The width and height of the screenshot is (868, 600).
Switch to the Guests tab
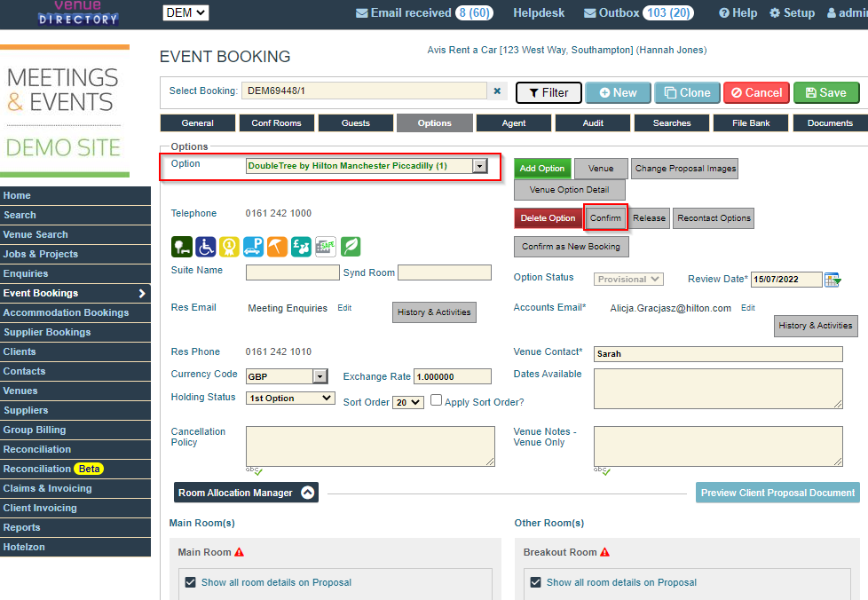tap(355, 122)
